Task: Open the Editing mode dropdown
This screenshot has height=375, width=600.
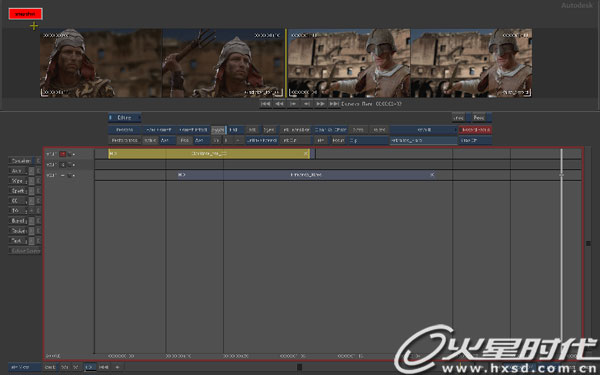Action: coord(125,117)
